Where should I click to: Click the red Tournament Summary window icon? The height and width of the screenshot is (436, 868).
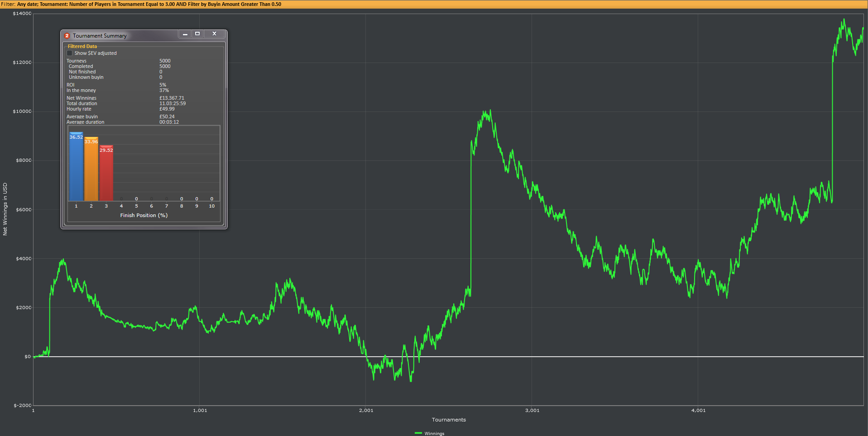tap(67, 36)
